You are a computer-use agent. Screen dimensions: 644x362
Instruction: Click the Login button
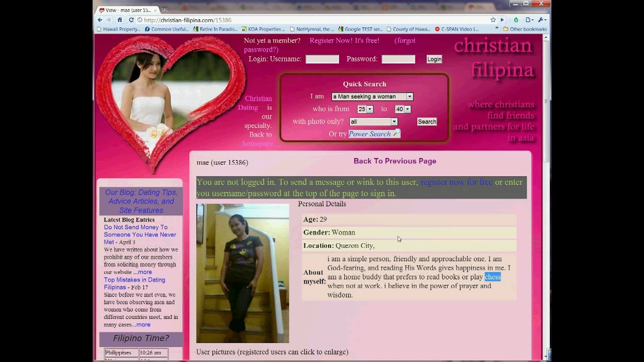point(434,59)
